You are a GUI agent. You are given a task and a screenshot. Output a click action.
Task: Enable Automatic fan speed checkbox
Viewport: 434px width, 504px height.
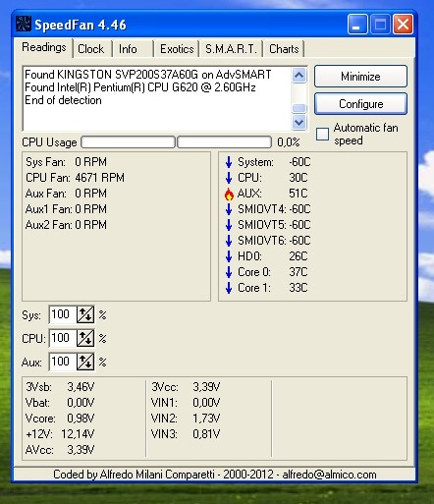point(322,134)
